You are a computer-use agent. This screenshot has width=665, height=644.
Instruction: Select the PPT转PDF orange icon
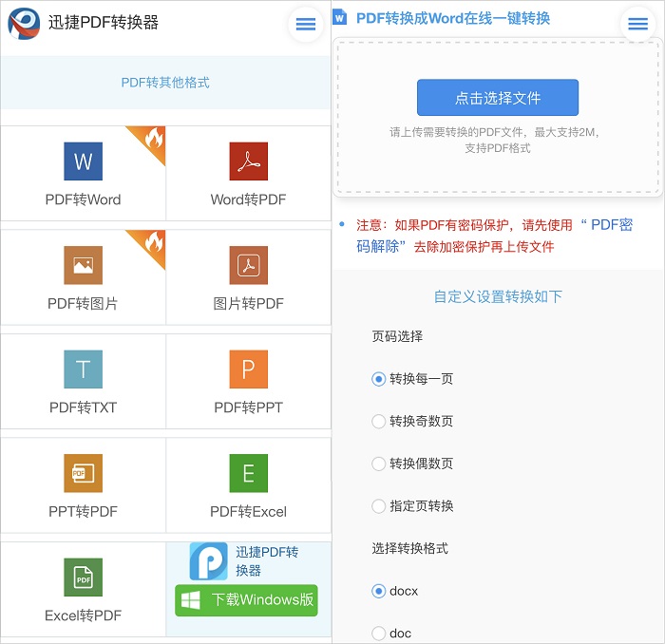[84, 473]
